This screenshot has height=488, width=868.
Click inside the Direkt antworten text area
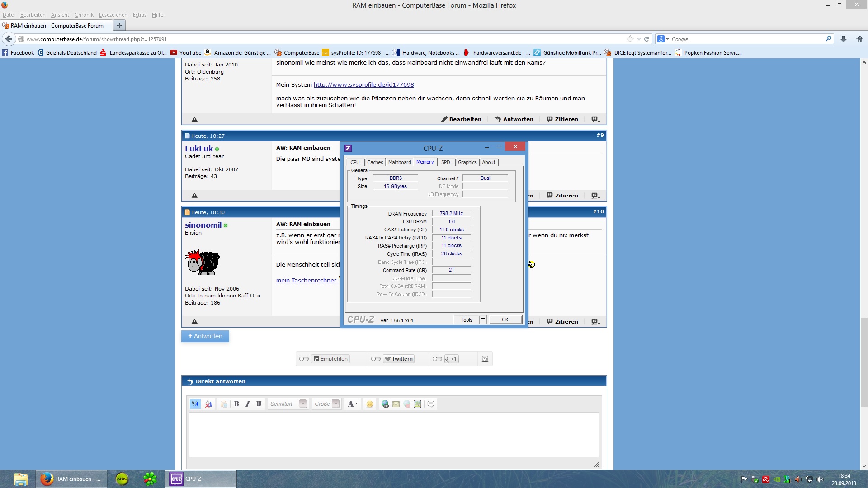point(393,434)
